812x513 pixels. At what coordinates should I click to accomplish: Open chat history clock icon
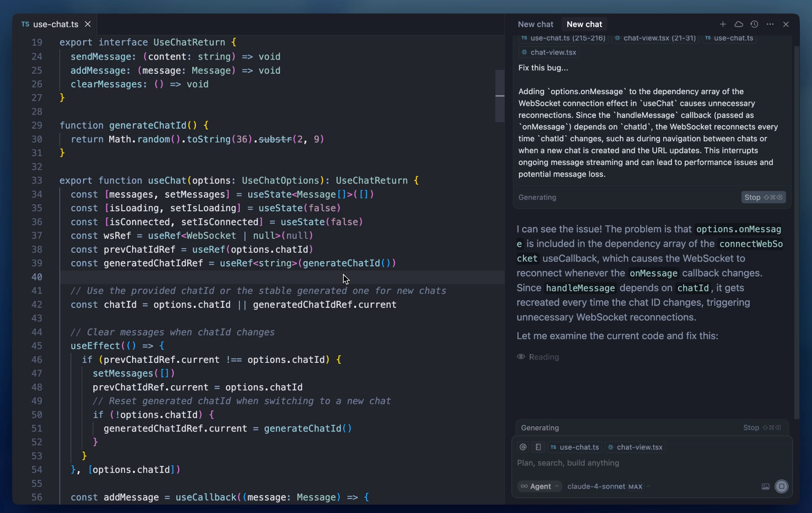pos(754,24)
